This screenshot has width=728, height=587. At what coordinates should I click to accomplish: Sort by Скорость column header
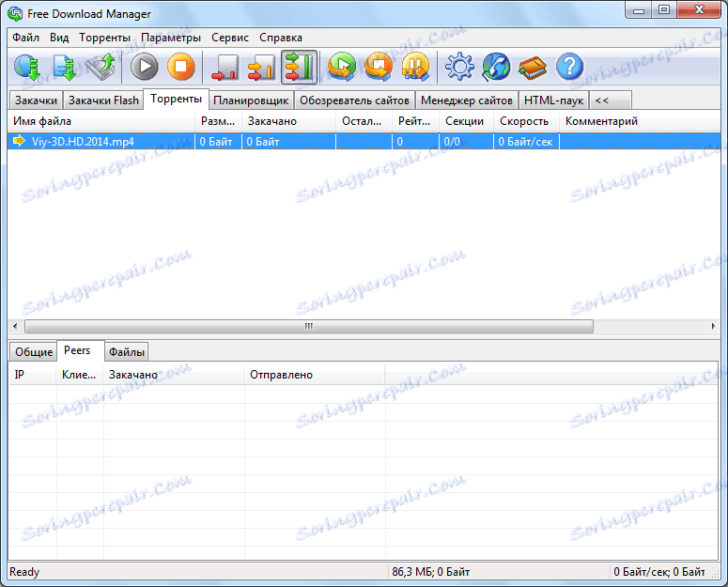click(526, 121)
